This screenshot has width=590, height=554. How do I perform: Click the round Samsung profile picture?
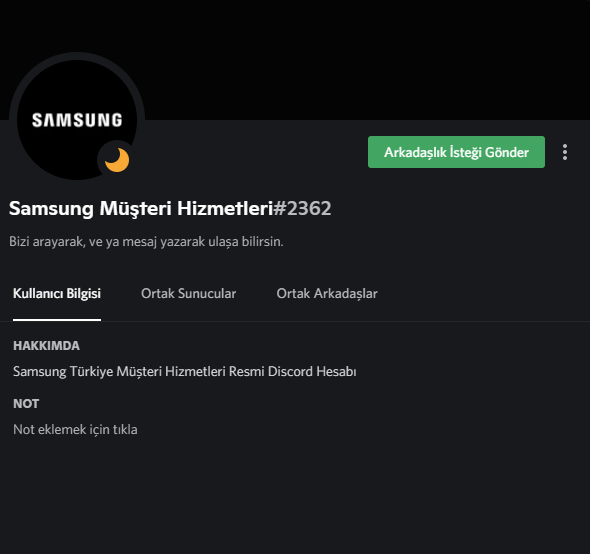[x=77, y=119]
